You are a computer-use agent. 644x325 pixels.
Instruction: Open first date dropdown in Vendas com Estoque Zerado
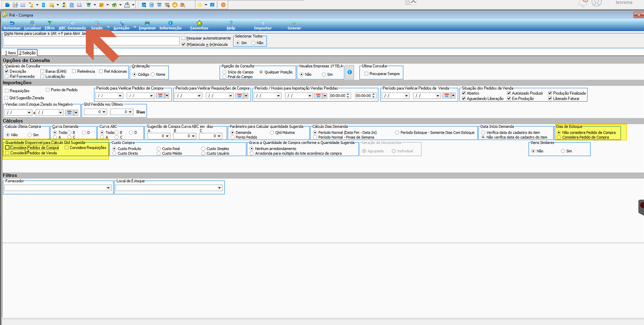29,112
